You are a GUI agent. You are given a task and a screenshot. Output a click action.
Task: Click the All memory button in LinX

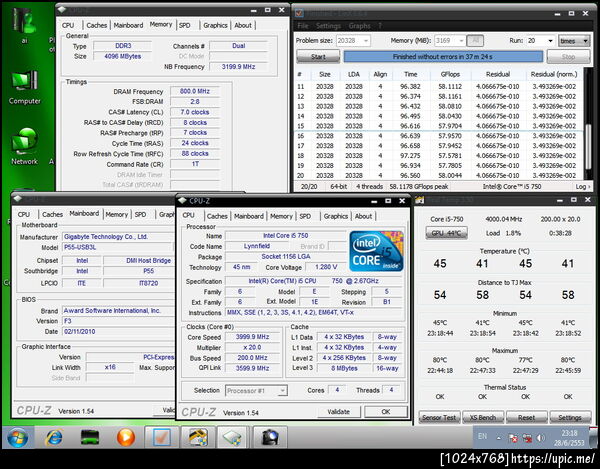tap(475, 41)
